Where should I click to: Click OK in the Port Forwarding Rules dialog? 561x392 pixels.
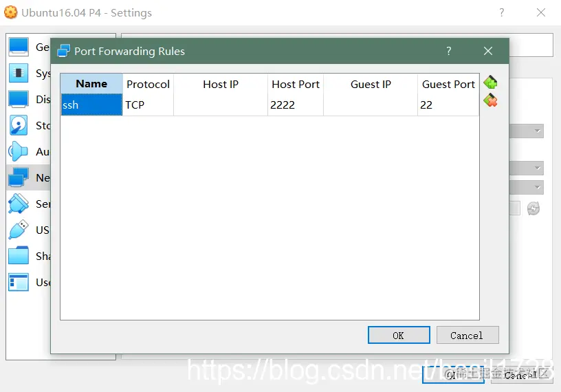(x=399, y=335)
